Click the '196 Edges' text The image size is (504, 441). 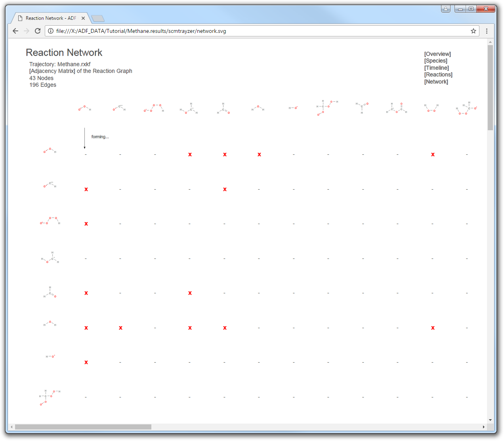pyautogui.click(x=43, y=85)
